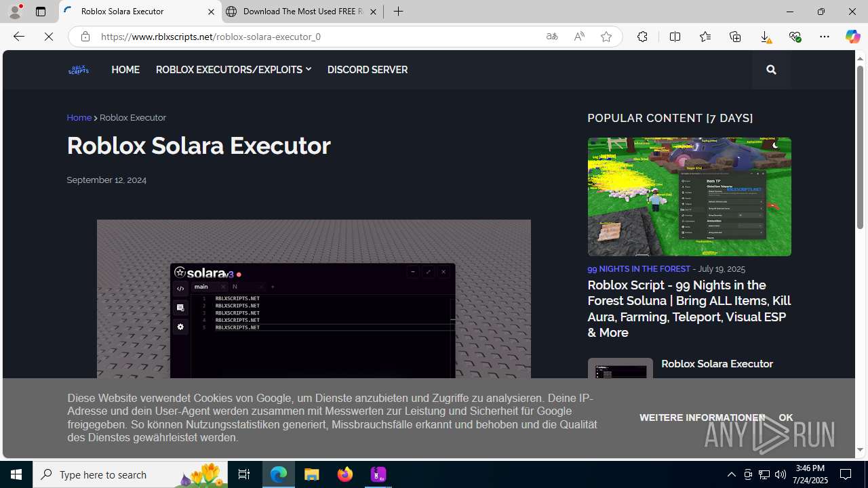The width and height of the screenshot is (868, 488).
Task: View site information lock icon
Action: 85,37
